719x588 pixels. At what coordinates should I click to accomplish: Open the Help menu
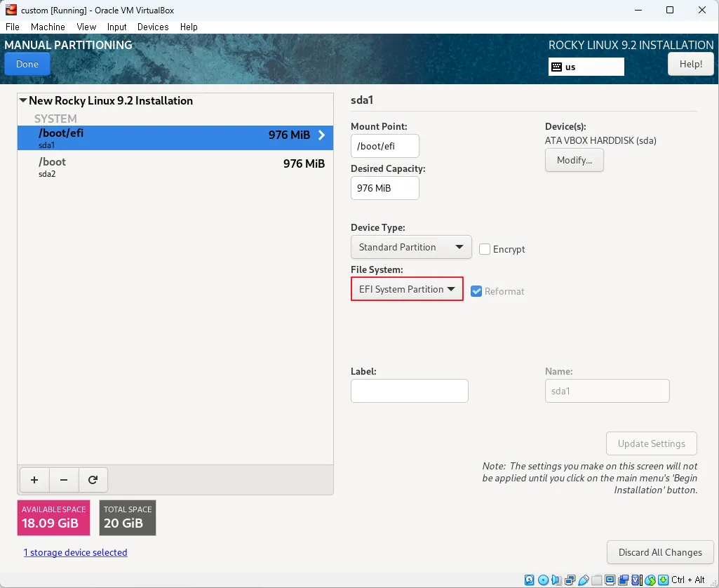189,27
